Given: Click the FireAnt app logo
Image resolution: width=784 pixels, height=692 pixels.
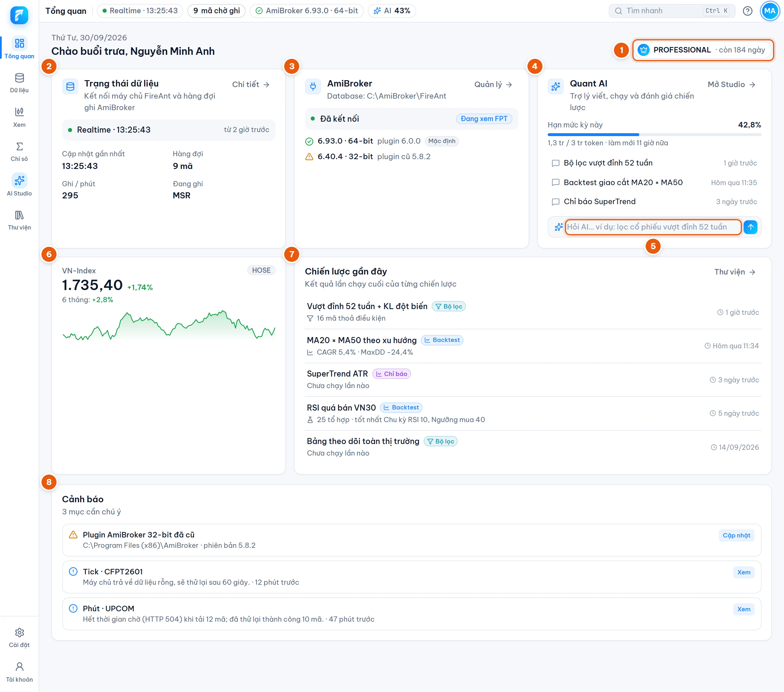Looking at the screenshot, I should pos(19,15).
